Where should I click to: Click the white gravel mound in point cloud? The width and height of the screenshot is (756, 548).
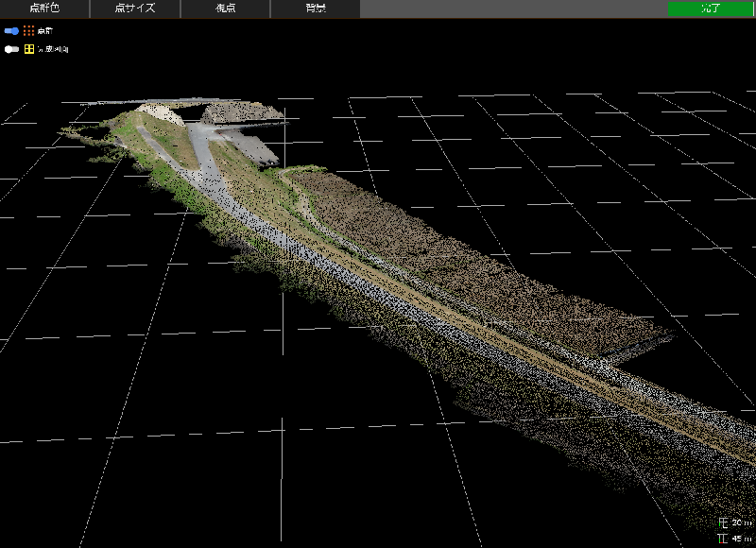(x=158, y=112)
